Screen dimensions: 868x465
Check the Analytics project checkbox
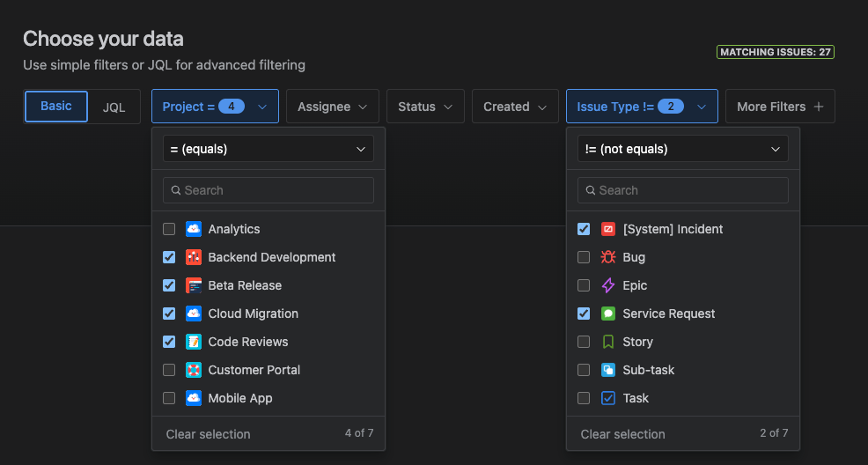pyautogui.click(x=169, y=229)
